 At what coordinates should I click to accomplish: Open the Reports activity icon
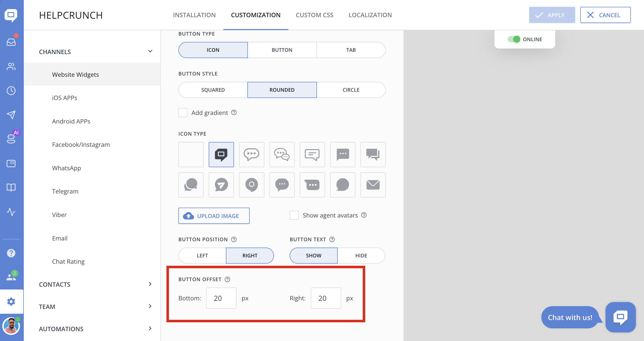11,212
